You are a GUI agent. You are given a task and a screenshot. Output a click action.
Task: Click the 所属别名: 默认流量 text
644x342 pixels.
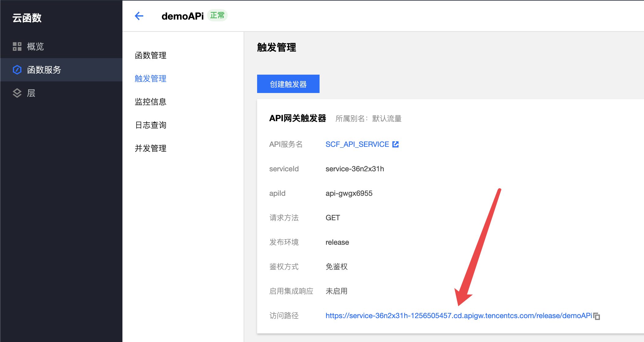(369, 118)
